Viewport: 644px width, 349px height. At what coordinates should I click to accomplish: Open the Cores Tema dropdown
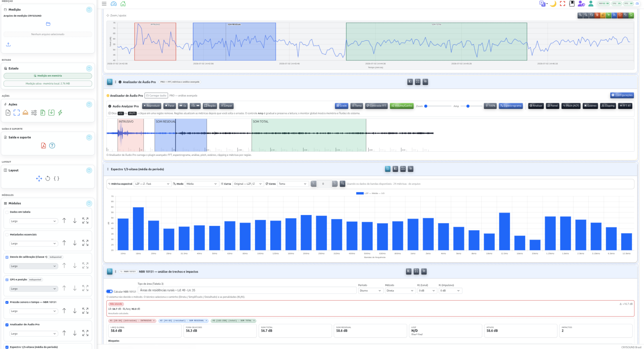coord(293,184)
